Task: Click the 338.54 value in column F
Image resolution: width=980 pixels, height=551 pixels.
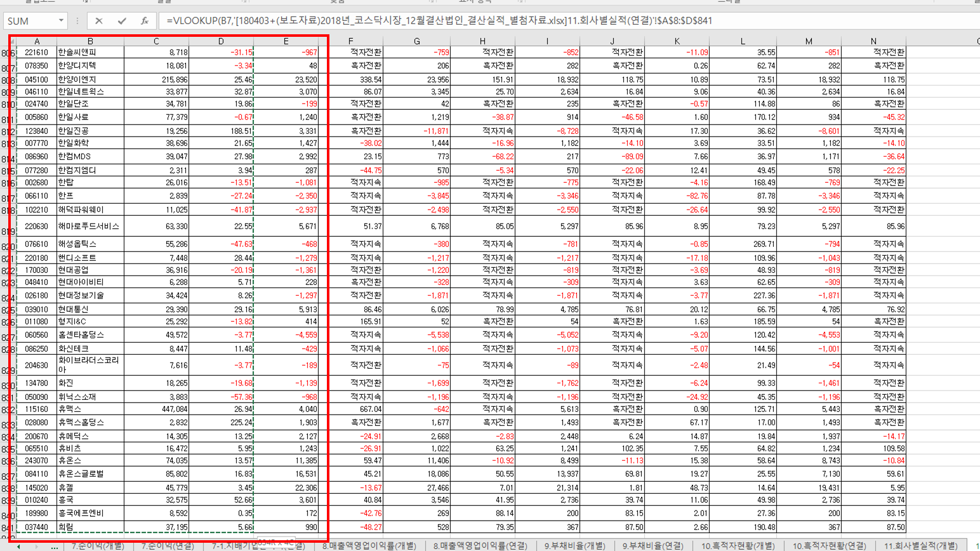Action: click(350, 79)
